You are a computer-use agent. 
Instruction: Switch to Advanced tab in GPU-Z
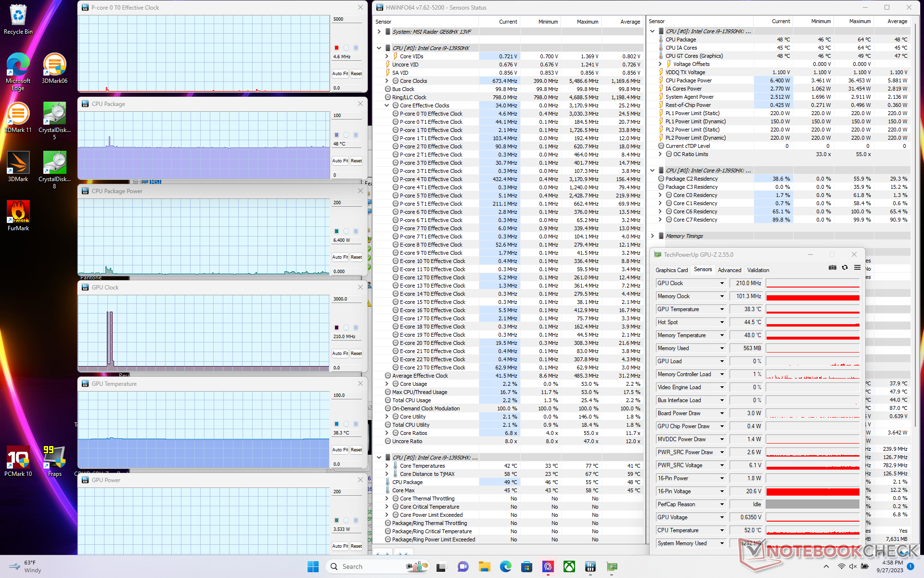[x=729, y=270]
